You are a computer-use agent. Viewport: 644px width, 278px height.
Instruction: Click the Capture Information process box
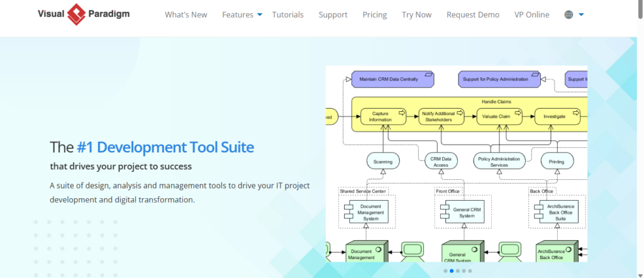(x=382, y=116)
